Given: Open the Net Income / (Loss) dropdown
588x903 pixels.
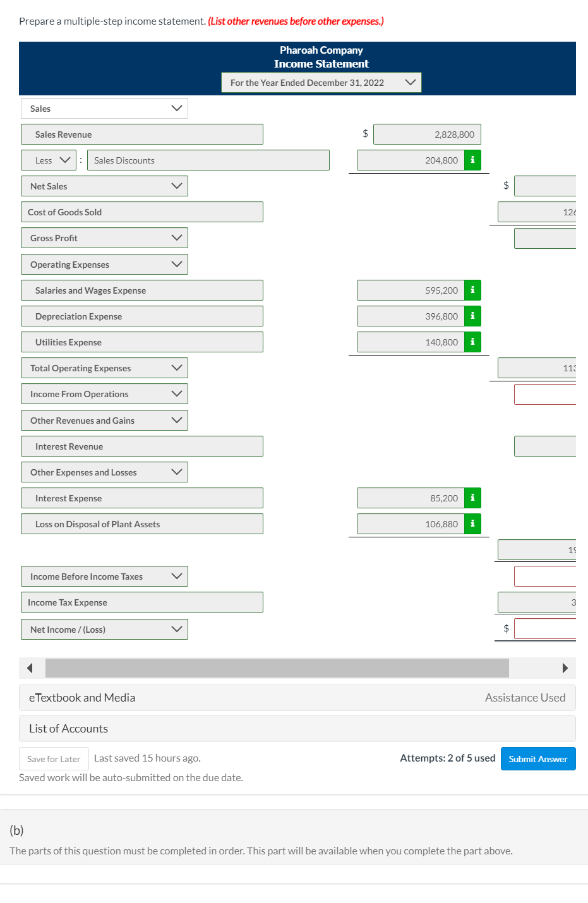Looking at the screenshot, I should coord(104,630).
